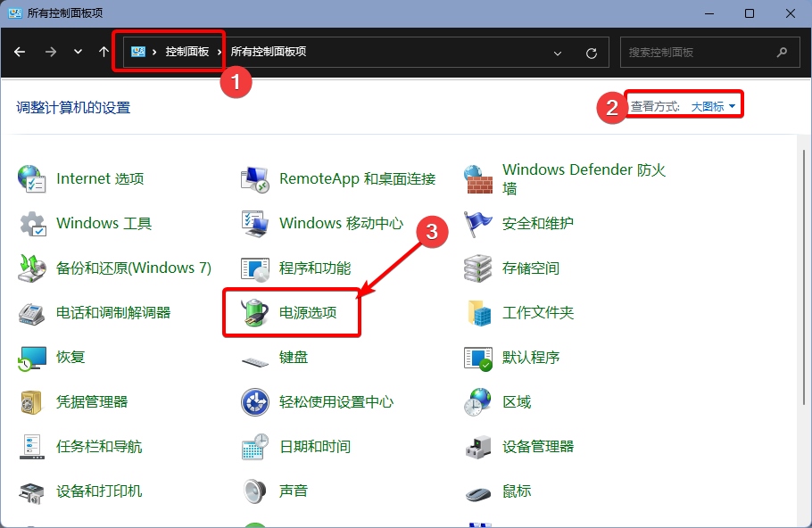
Task: Open the Windows 工具 link
Action: pos(104,224)
